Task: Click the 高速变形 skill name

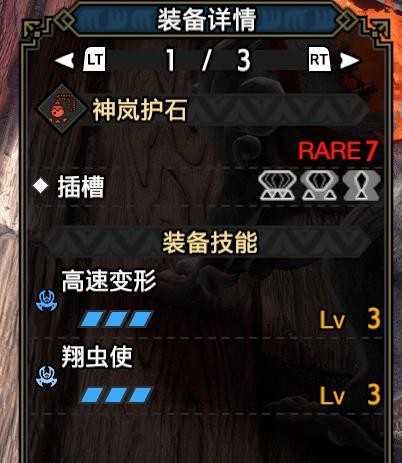Action: (109, 281)
